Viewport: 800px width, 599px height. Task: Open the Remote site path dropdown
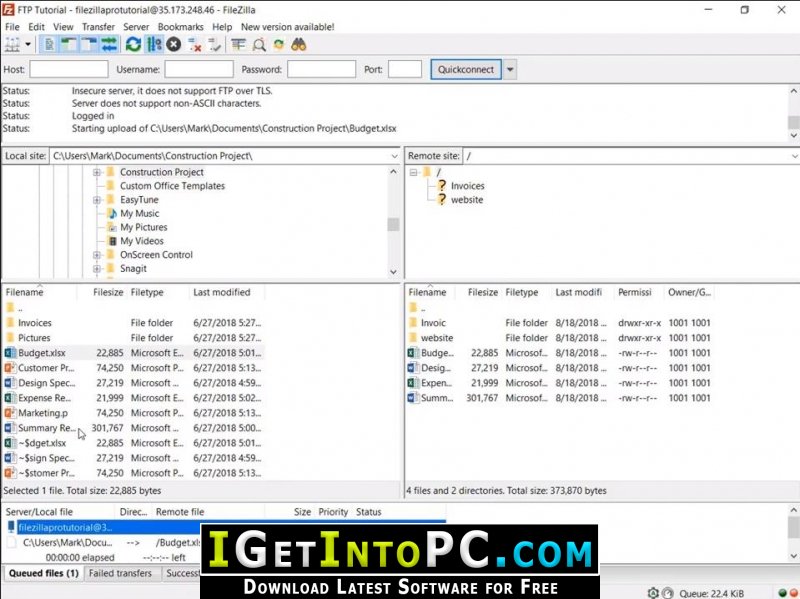tap(794, 156)
